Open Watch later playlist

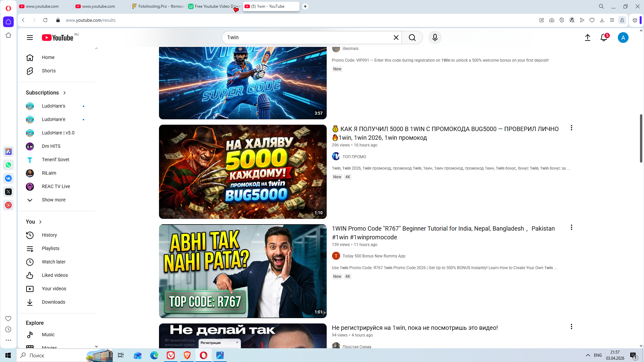54,262
